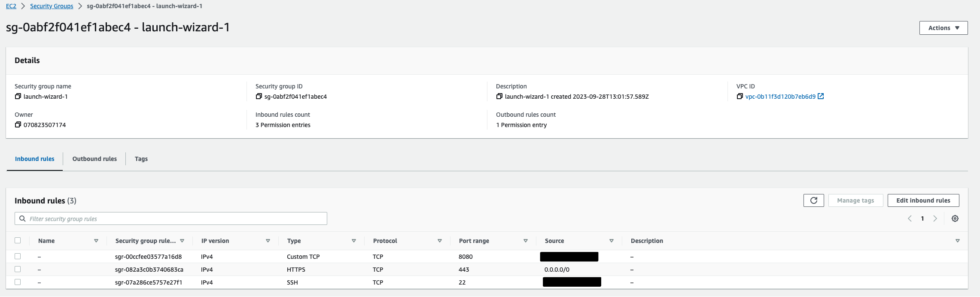Screen dimensions: 980x297
Task: Open table preferences gear icon
Action: click(x=955, y=218)
